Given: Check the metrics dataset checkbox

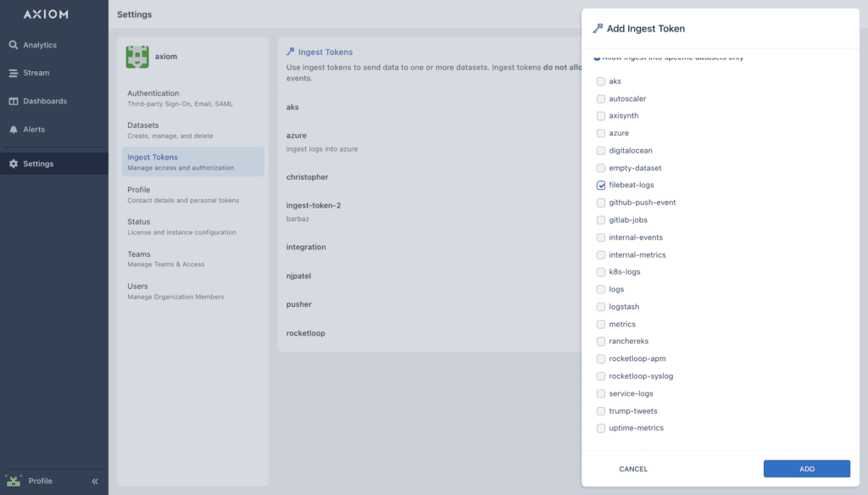Looking at the screenshot, I should pos(601,324).
